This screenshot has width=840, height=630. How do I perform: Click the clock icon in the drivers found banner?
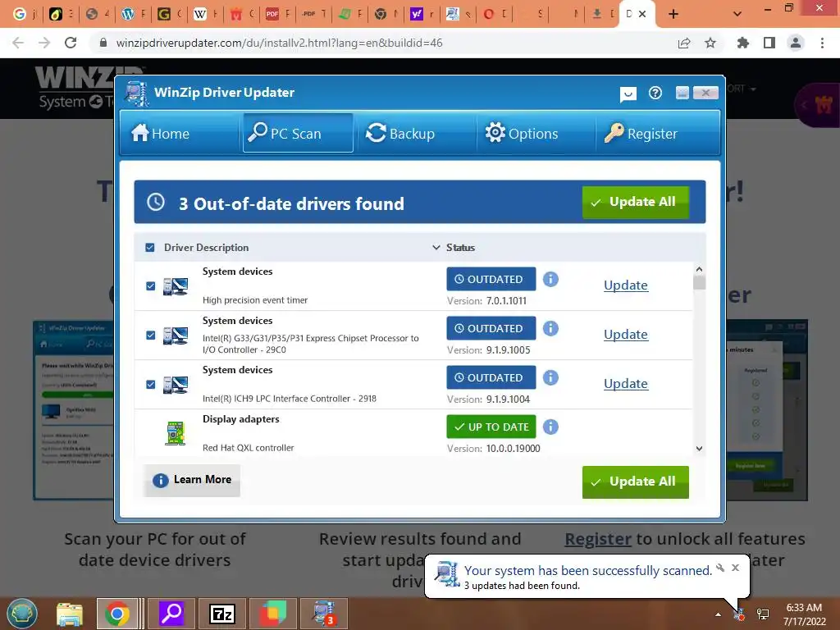pyautogui.click(x=156, y=202)
